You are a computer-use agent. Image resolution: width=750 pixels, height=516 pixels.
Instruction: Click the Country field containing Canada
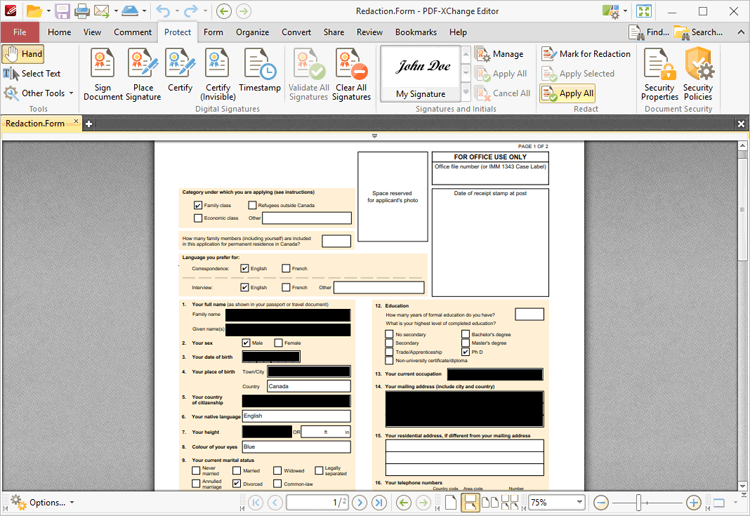[x=309, y=386]
